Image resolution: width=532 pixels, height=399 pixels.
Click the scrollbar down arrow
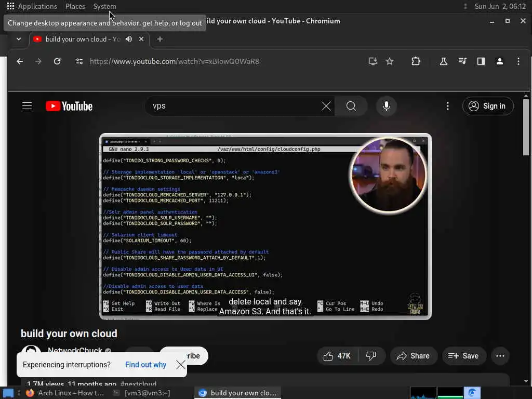click(x=526, y=381)
